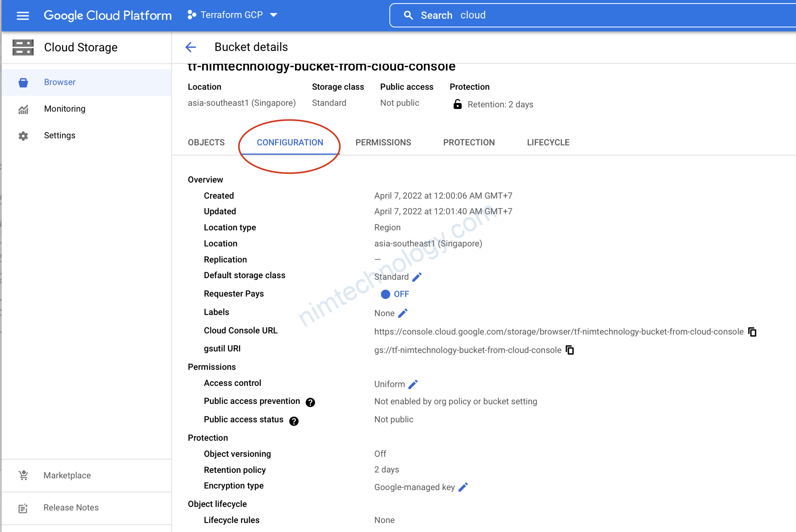Click the retention lock icon

[x=458, y=104]
